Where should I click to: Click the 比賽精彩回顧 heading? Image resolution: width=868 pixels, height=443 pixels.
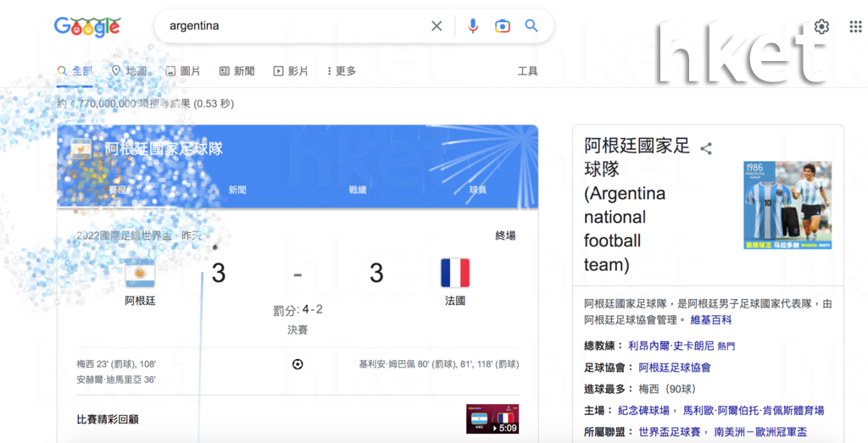pos(108,419)
